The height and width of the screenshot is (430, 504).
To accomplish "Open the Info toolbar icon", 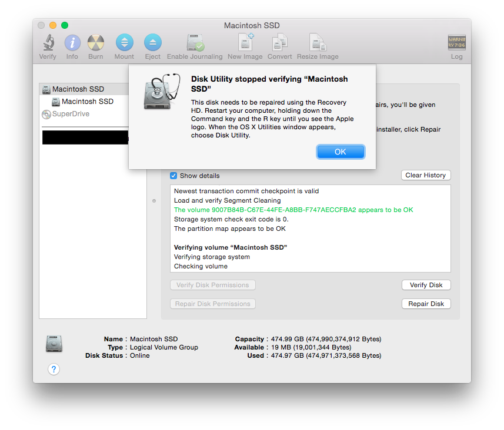I will click(x=72, y=43).
